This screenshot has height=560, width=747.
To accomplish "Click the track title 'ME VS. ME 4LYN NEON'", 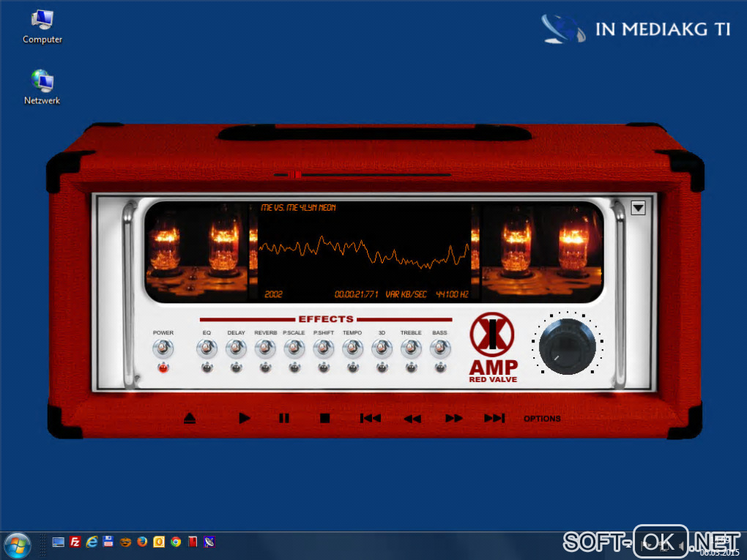I will click(298, 208).
